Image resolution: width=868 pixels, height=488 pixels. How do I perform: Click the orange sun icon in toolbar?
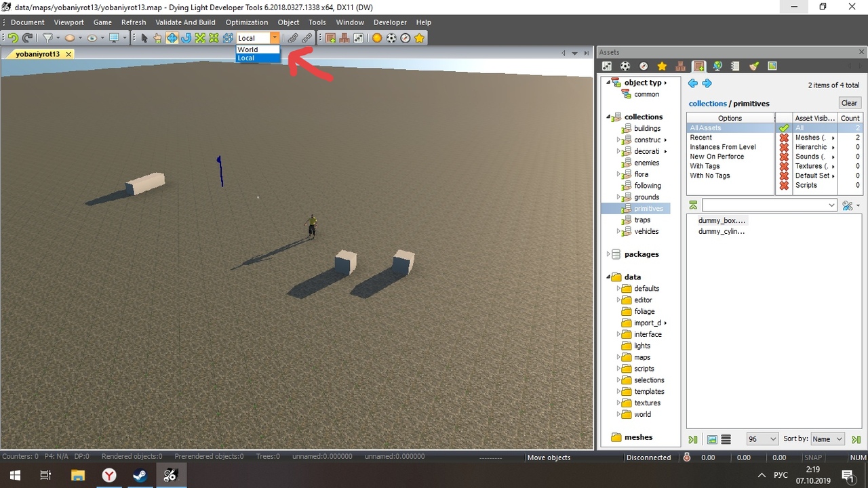tap(377, 38)
